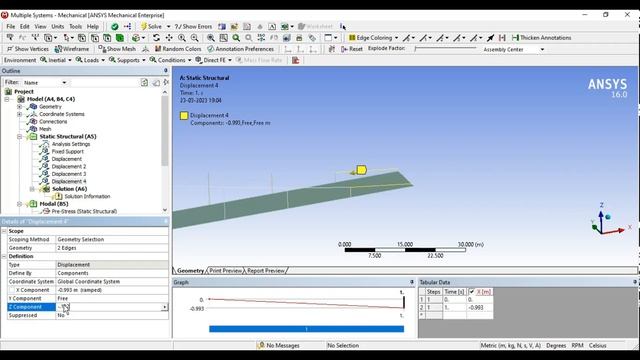The image size is (640, 360).
Task: Click the Zoom To Fit icon
Action: [211, 38]
